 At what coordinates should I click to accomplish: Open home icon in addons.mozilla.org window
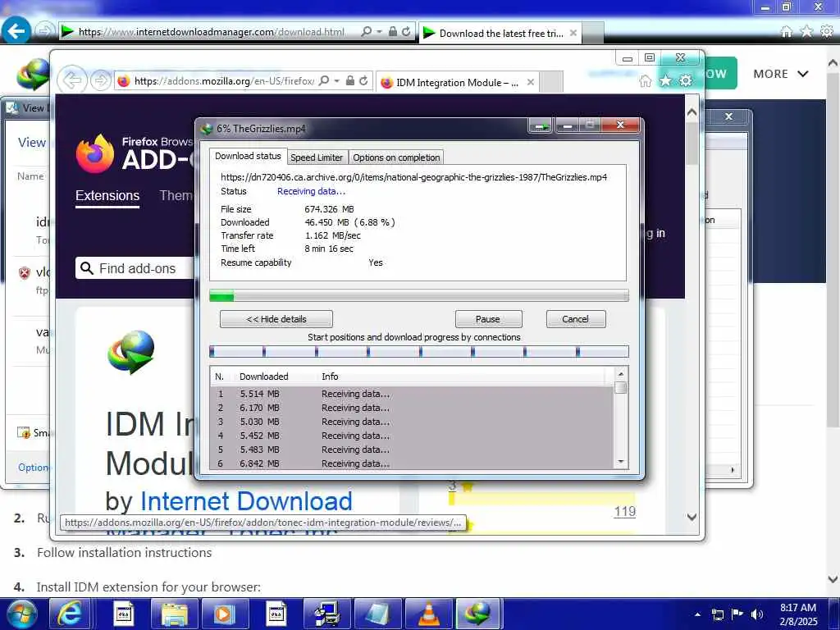pyautogui.click(x=646, y=81)
